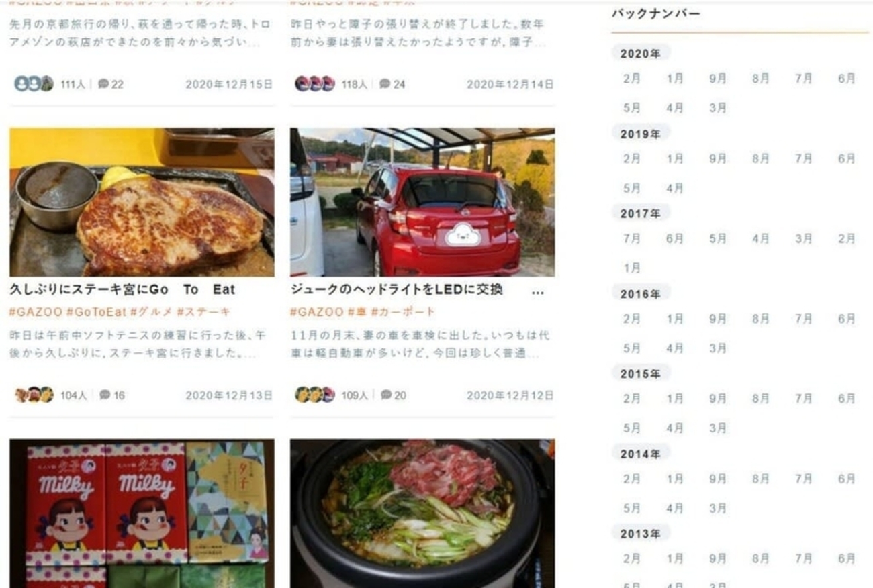Open 2019年 4月 archive link
This screenshot has width=873, height=588.
click(675, 189)
